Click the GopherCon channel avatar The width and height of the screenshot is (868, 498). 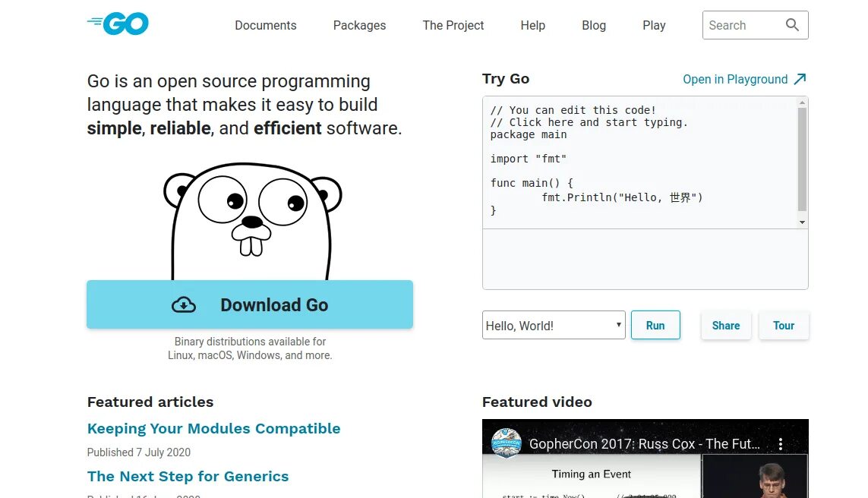[x=507, y=443]
